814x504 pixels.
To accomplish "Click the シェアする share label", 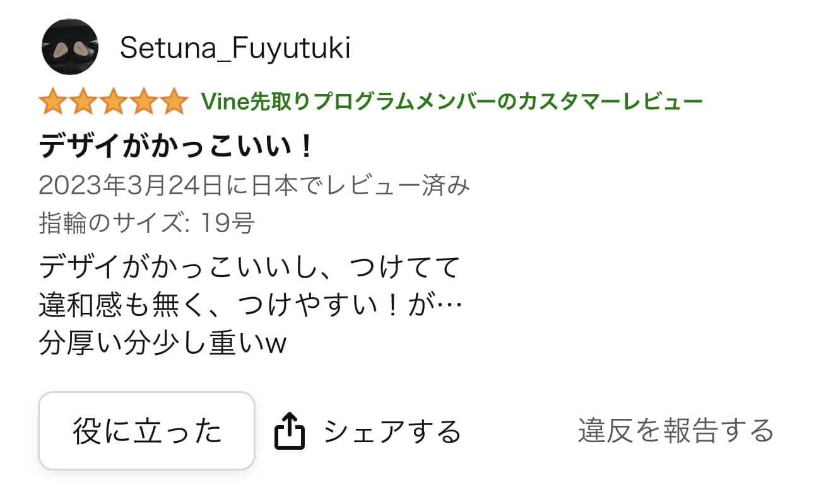I will 392,431.
